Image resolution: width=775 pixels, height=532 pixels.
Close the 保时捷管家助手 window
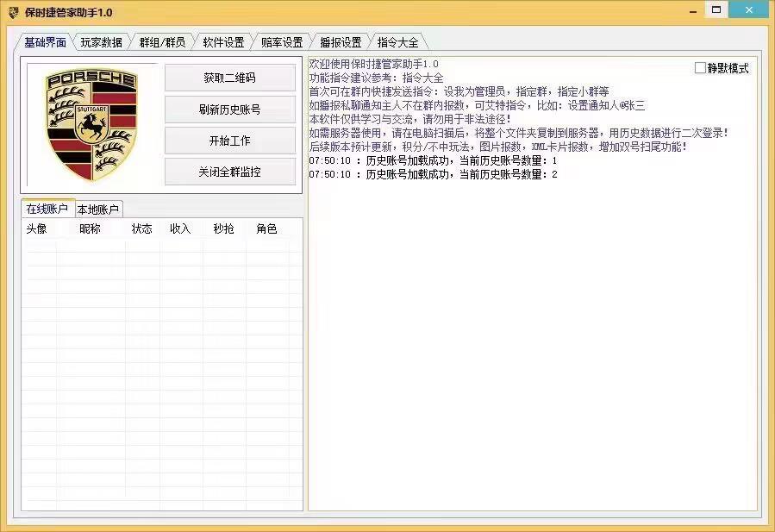pyautogui.click(x=749, y=9)
